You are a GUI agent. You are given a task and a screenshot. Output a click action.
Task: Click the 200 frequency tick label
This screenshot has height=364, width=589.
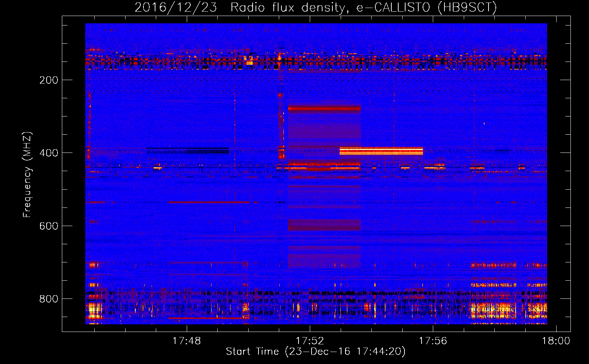[49, 80]
